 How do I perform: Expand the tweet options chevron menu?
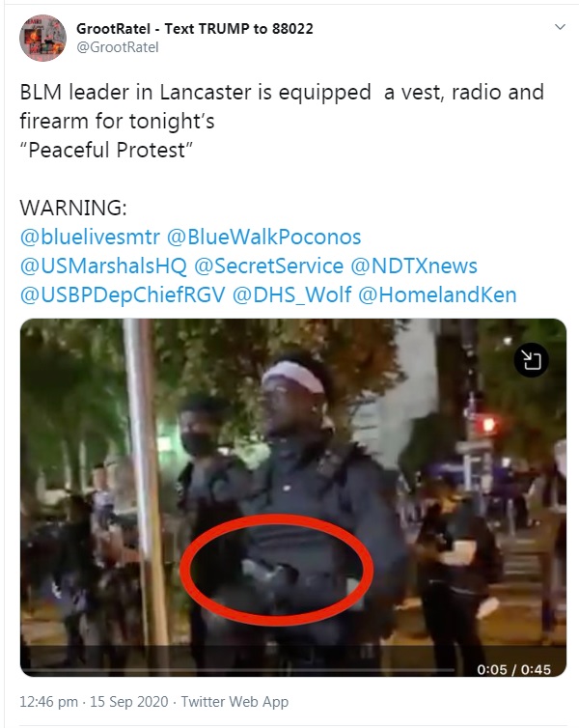point(560,27)
